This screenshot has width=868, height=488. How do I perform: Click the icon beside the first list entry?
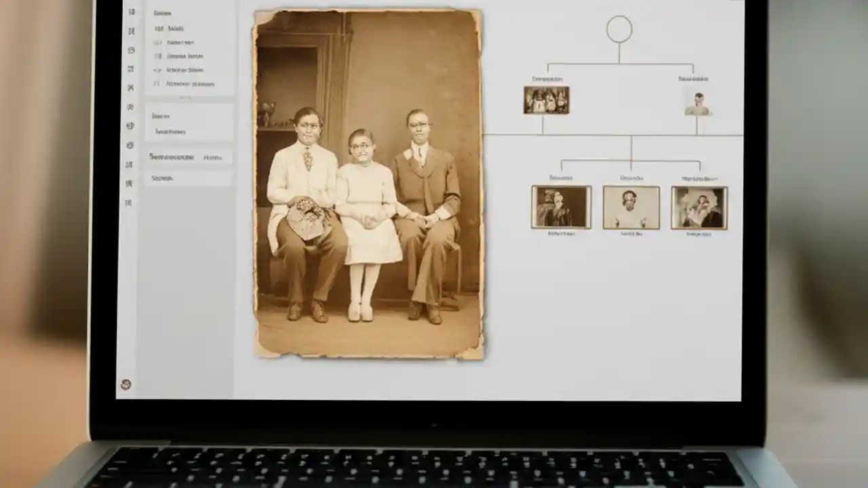[x=157, y=28]
